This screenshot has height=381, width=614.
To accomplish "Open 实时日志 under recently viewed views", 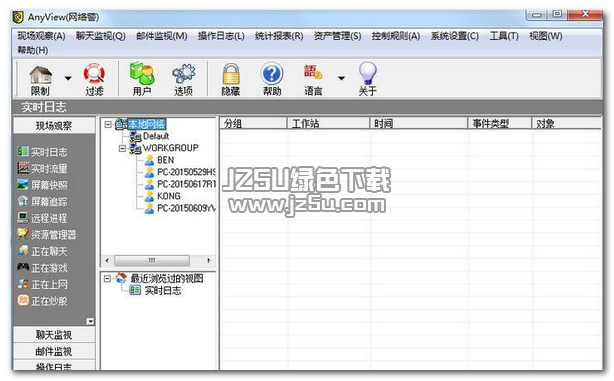I will pyautogui.click(x=163, y=291).
